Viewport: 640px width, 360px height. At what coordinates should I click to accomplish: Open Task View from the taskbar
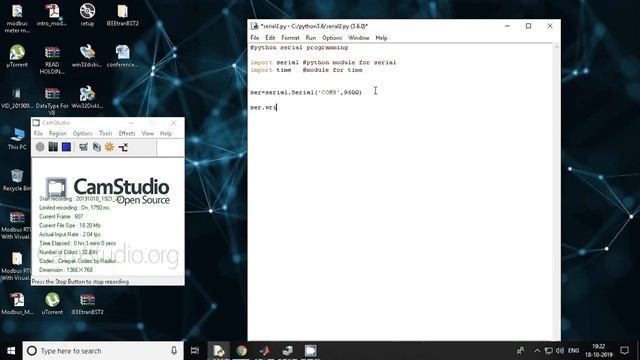pyautogui.click(x=195, y=351)
